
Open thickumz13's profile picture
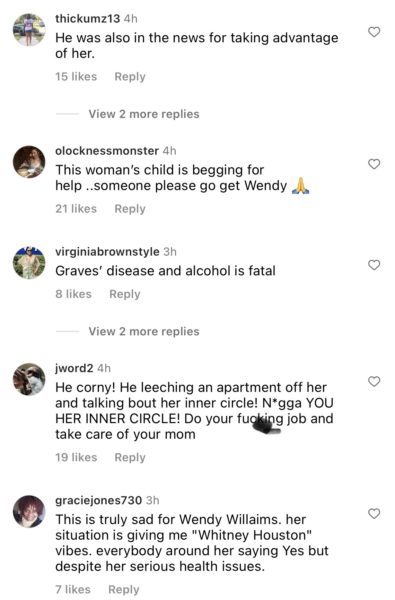point(29,30)
